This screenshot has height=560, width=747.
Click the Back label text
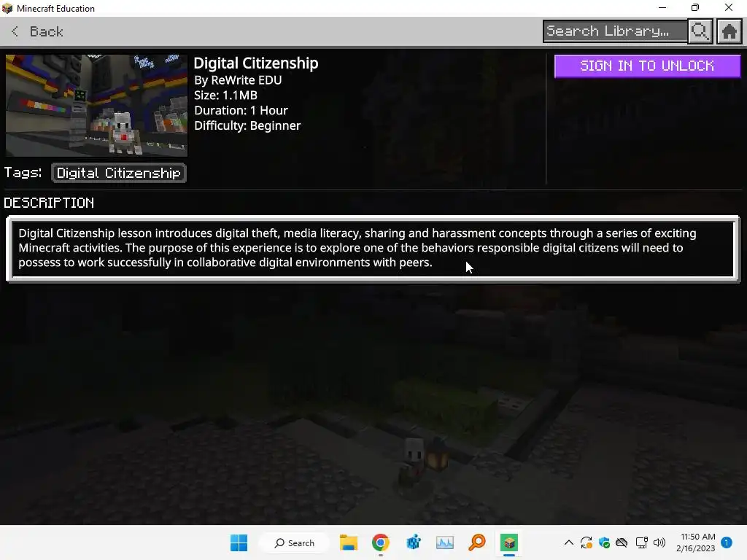pyautogui.click(x=46, y=31)
